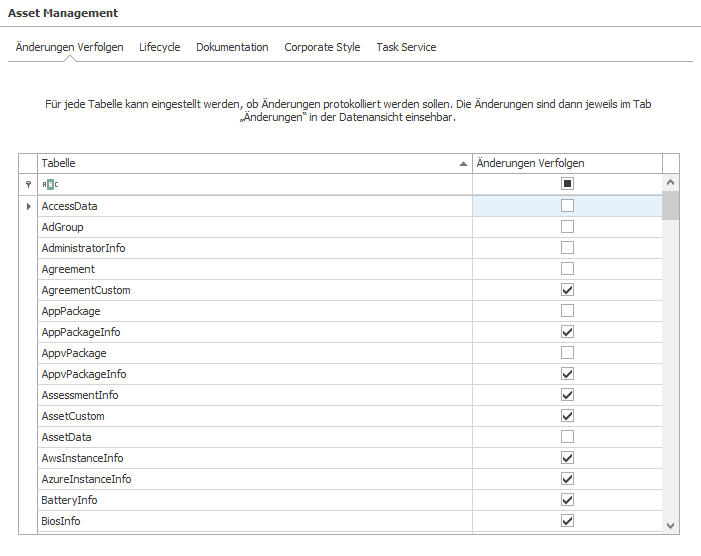Click the AccessData row indicator arrow

coord(29,206)
